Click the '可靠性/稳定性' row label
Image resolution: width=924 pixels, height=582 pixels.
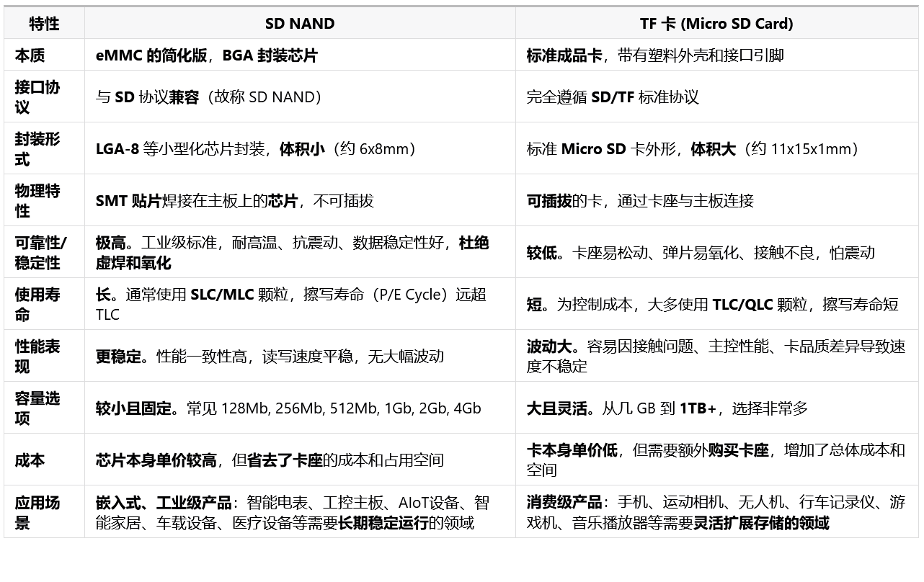pos(44,252)
